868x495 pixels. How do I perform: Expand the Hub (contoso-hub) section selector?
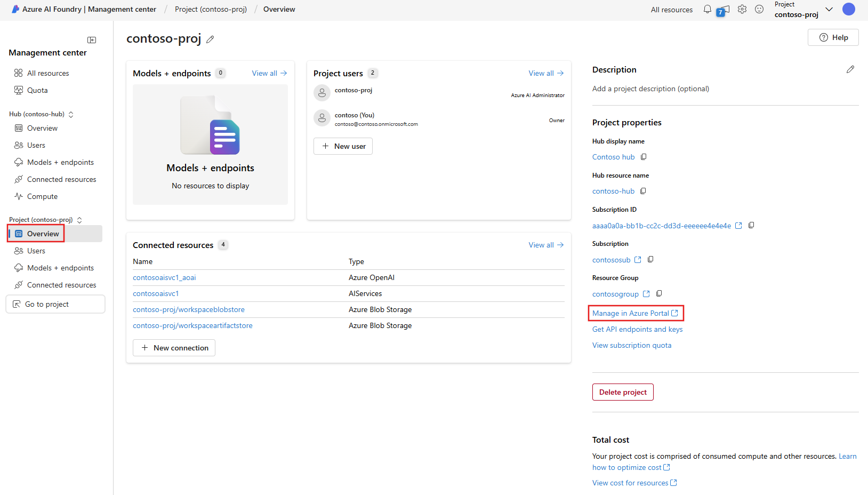pos(71,114)
